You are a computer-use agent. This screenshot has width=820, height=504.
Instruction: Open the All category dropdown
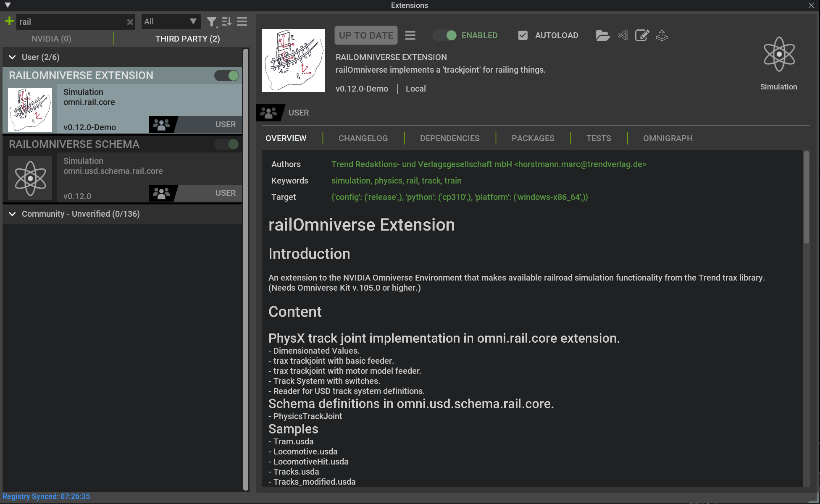(x=171, y=21)
